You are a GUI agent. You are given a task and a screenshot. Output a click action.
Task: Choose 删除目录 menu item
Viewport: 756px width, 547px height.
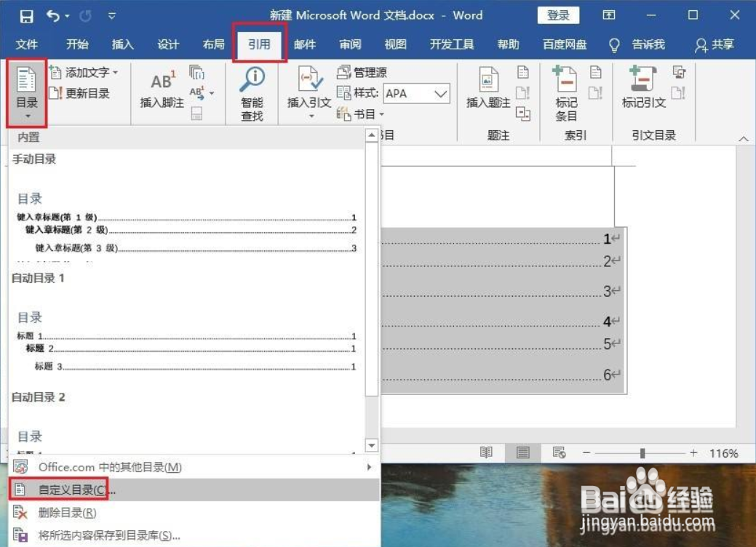click(194, 512)
